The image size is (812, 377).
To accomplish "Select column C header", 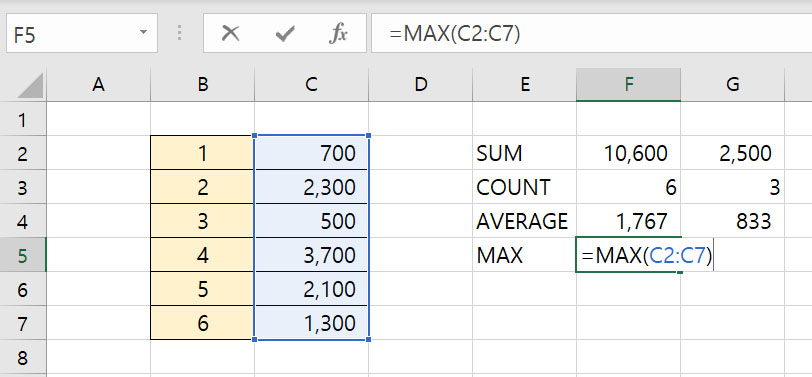I will pyautogui.click(x=311, y=85).
